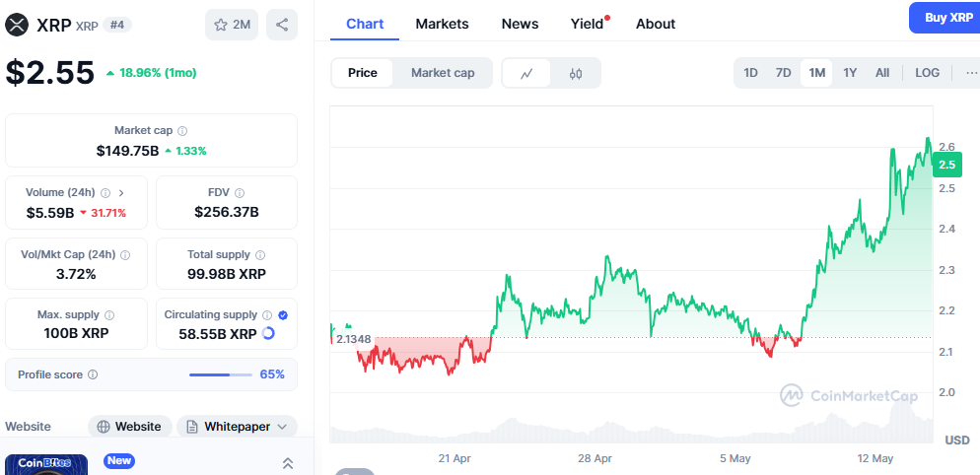Switch to candlestick chart icon
This screenshot has height=475, width=980.
click(x=576, y=73)
